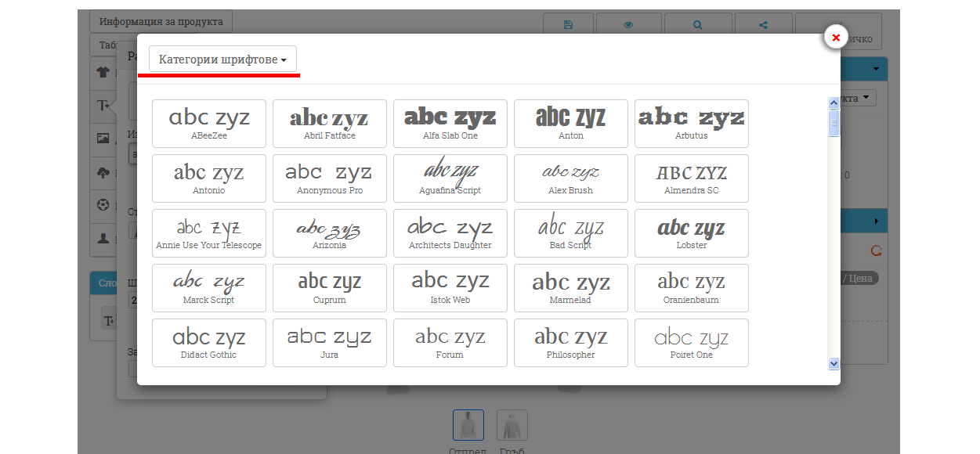Close the font picker with red X
The height and width of the screenshot is (454, 980).
836,37
